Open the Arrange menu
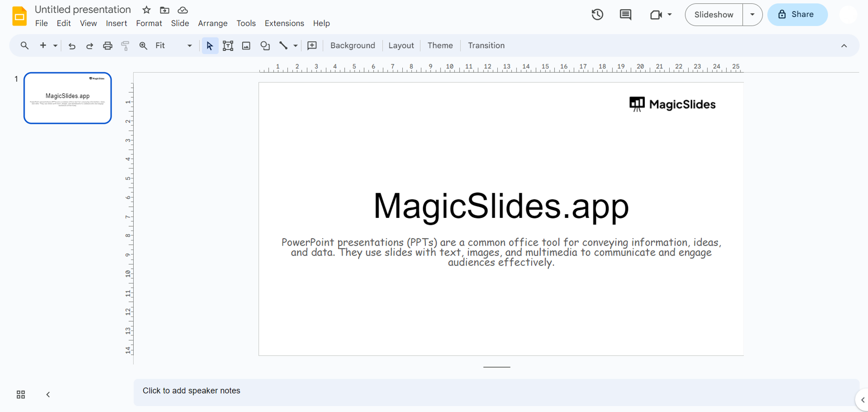 tap(213, 23)
